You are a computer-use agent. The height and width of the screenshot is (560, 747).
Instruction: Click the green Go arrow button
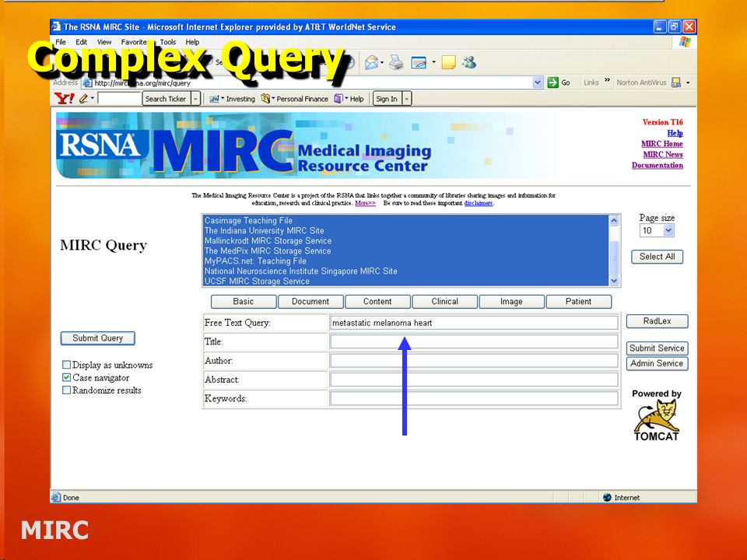tap(552, 82)
